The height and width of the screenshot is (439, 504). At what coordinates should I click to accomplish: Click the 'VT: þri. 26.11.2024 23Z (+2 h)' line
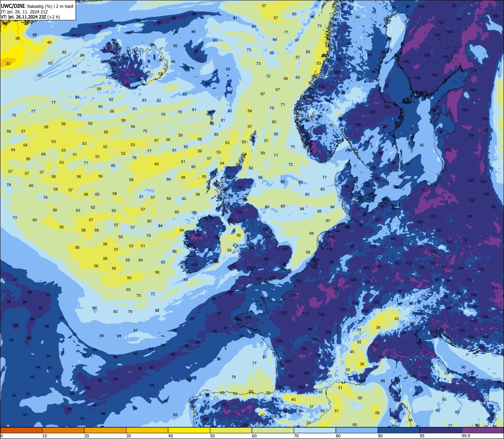30,17
